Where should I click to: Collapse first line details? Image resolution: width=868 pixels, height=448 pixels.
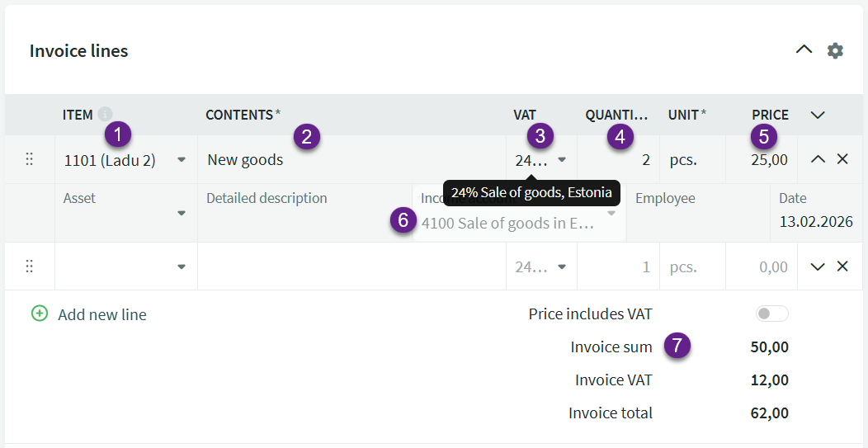coord(818,159)
